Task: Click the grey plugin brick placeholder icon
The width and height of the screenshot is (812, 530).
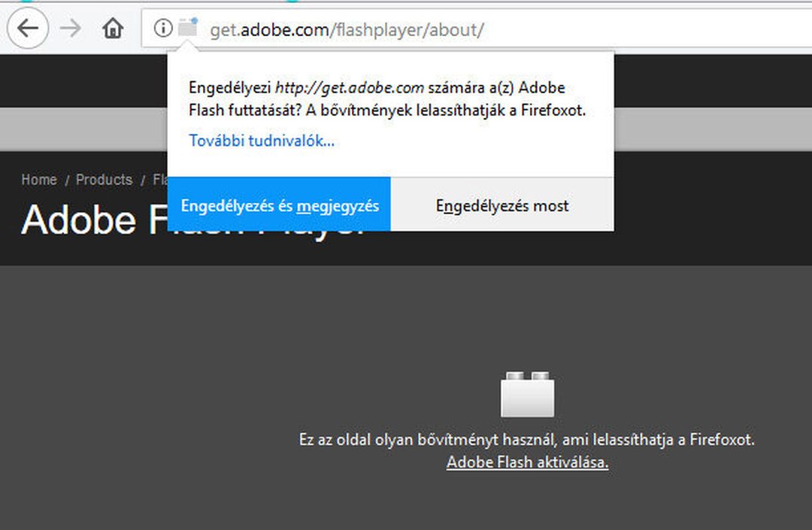Action: (527, 394)
